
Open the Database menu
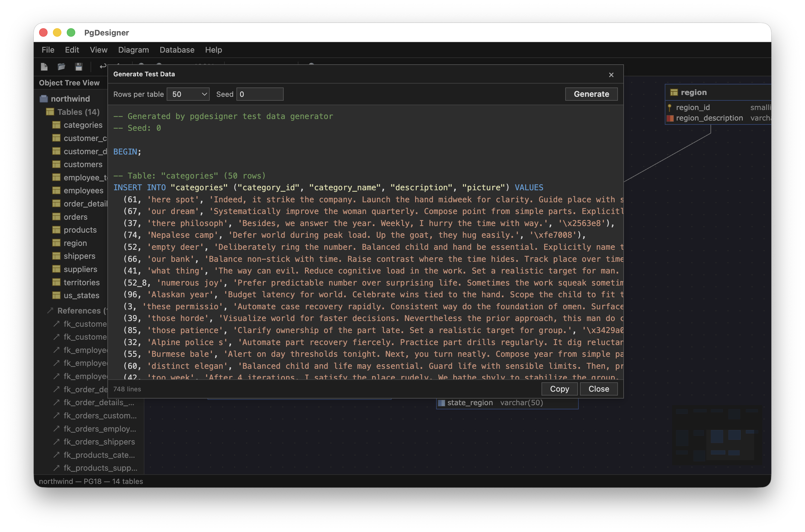177,50
